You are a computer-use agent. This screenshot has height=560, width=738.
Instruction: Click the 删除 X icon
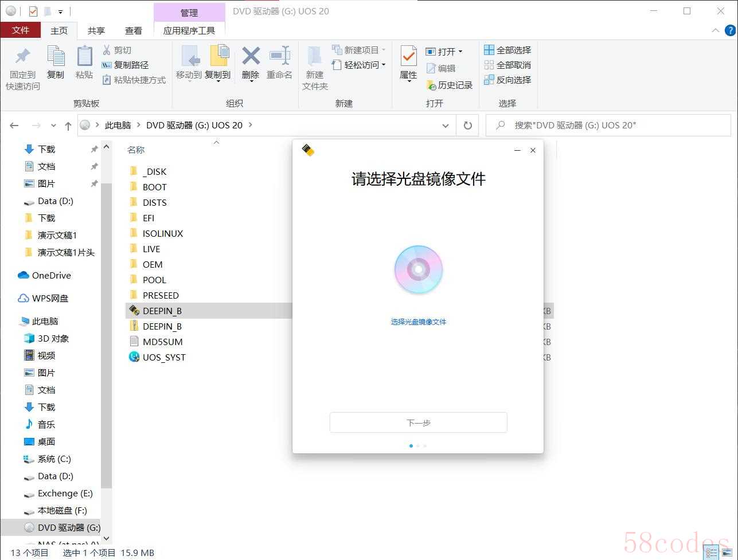(x=251, y=56)
